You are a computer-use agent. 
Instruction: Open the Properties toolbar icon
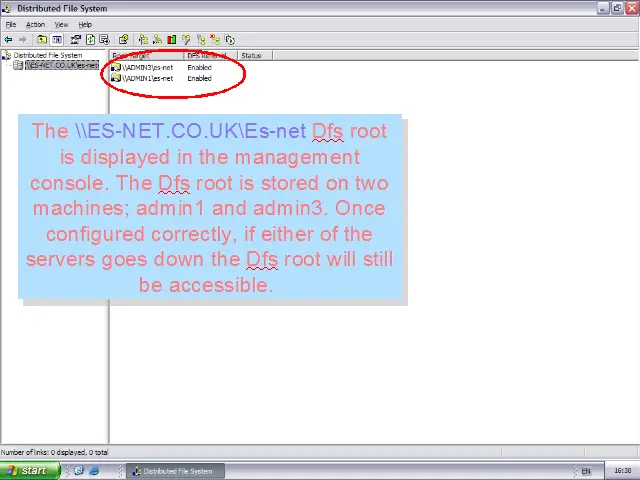pyautogui.click(x=76, y=40)
